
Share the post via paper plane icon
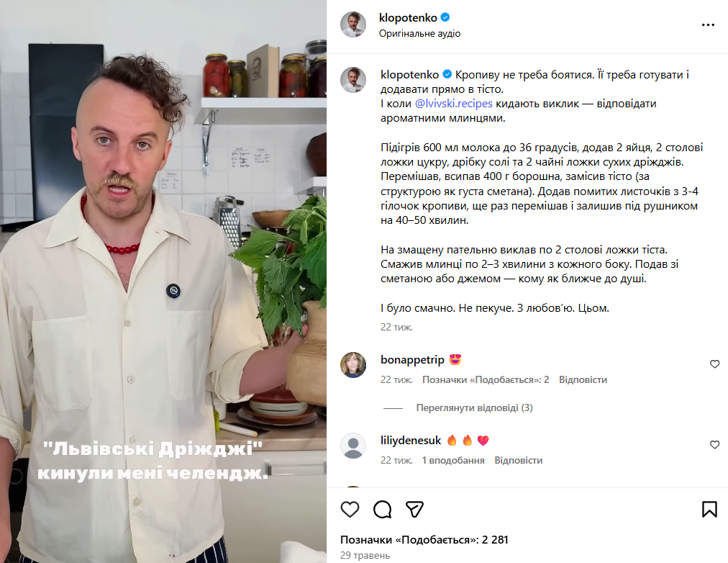[414, 510]
